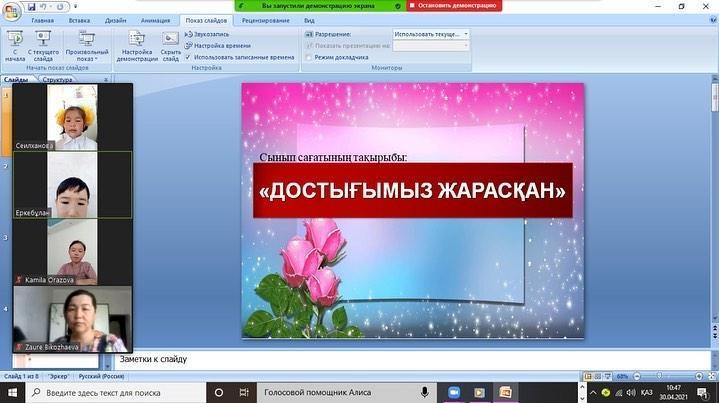Select Еркебұлан video tile in Zoom

(72, 185)
